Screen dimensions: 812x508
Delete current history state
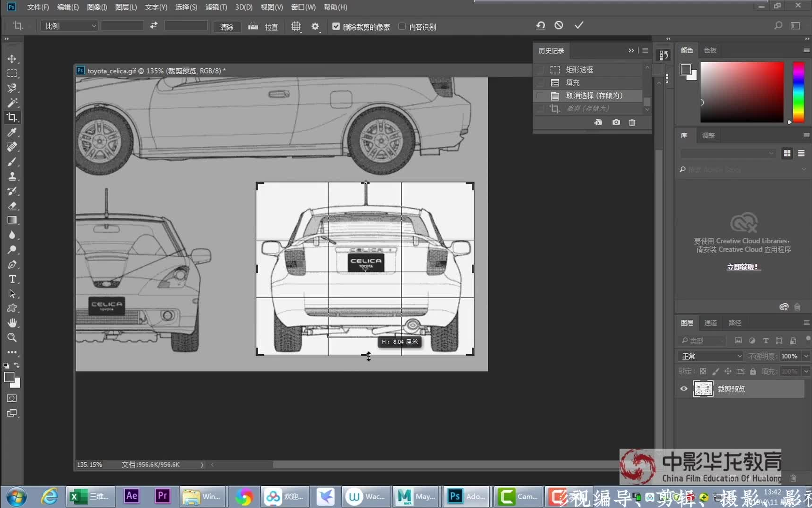tap(632, 122)
